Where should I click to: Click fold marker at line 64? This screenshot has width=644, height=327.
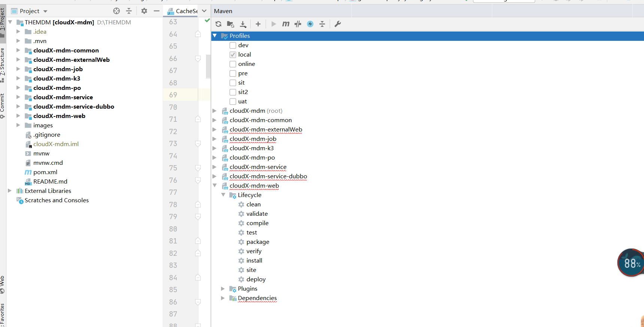[198, 34]
